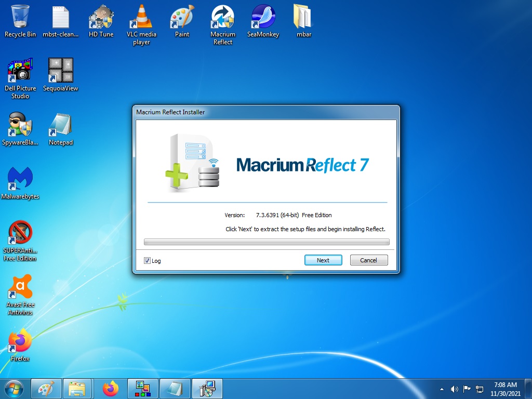Click the installer taskbar button
Image resolution: width=532 pixels, height=399 pixels.
pyautogui.click(x=207, y=389)
